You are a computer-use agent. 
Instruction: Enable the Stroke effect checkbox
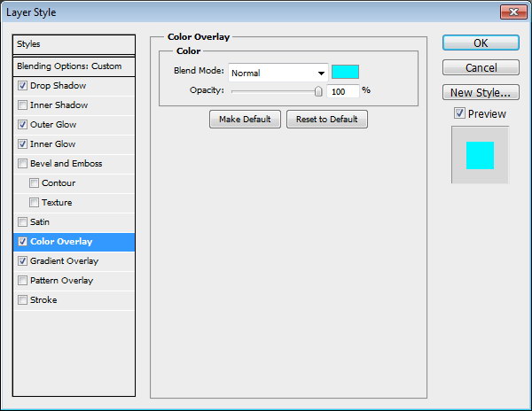22,300
